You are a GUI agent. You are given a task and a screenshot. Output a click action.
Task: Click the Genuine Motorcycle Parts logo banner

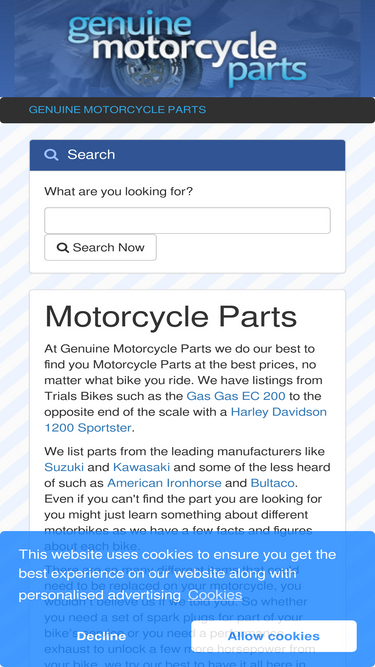(x=188, y=48)
